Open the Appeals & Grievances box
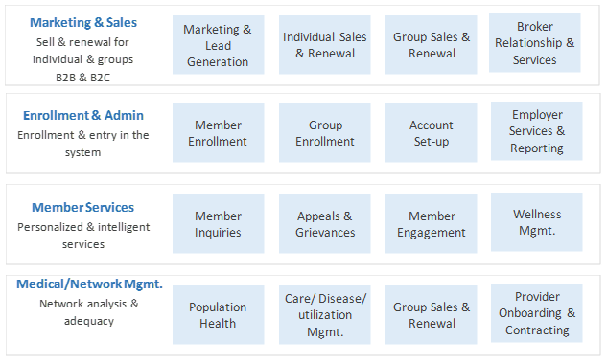Image resolution: width=607 pixels, height=364 pixels. coord(325,224)
